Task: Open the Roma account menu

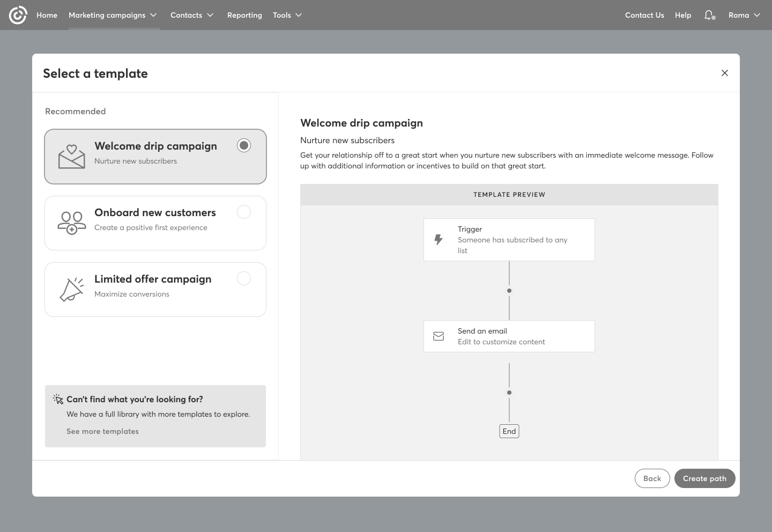Action: point(744,15)
